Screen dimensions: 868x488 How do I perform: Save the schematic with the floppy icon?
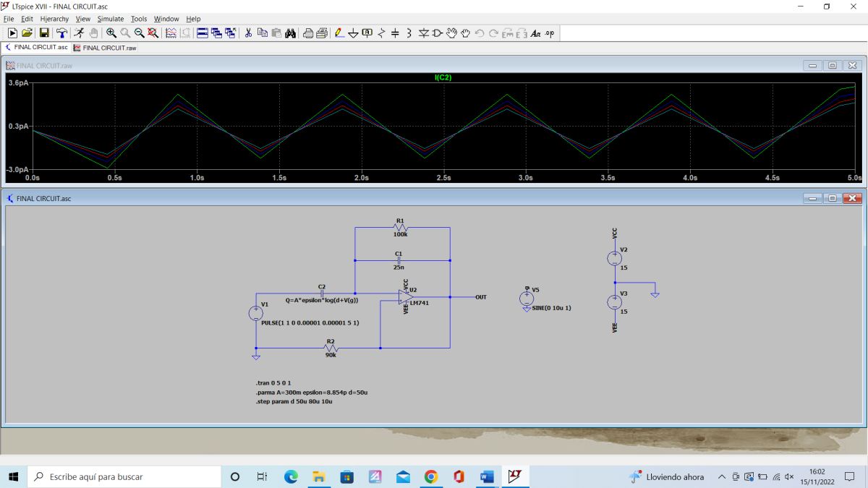coord(44,33)
